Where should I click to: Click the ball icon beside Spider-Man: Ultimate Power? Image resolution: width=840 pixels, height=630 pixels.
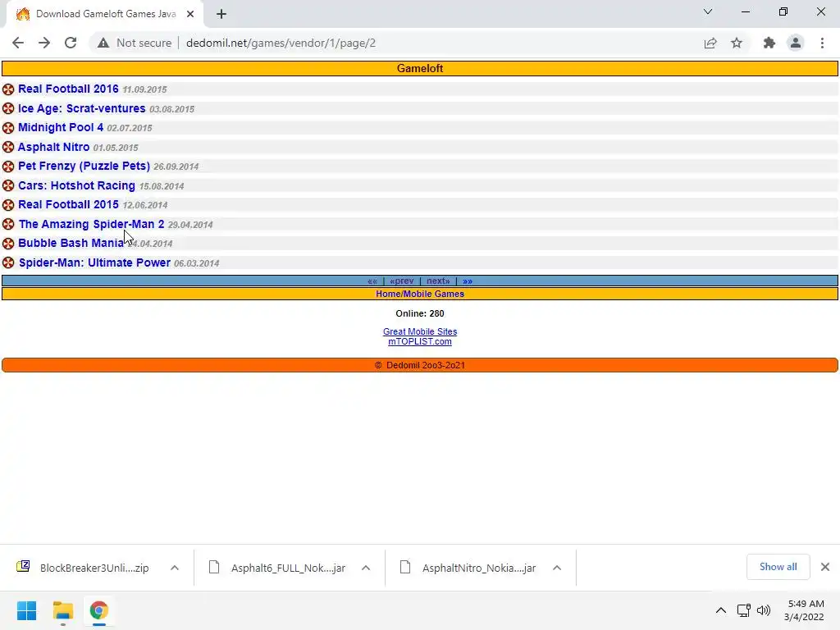8,262
